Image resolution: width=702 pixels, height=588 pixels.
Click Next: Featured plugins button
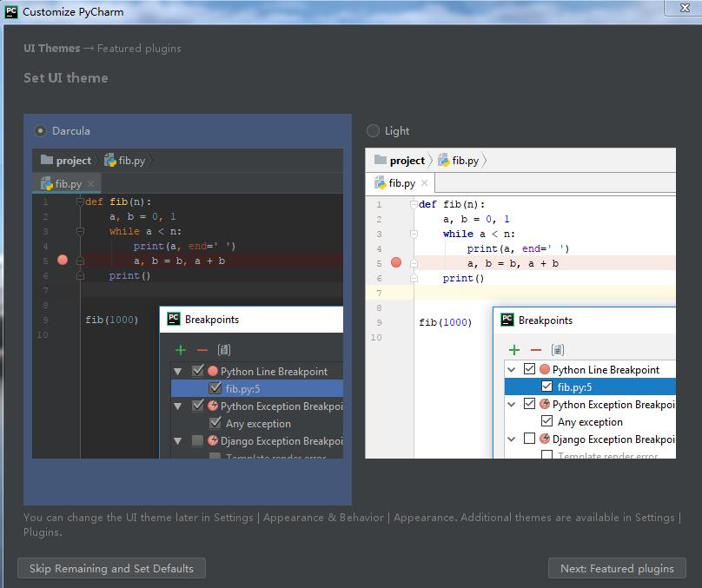point(617,568)
